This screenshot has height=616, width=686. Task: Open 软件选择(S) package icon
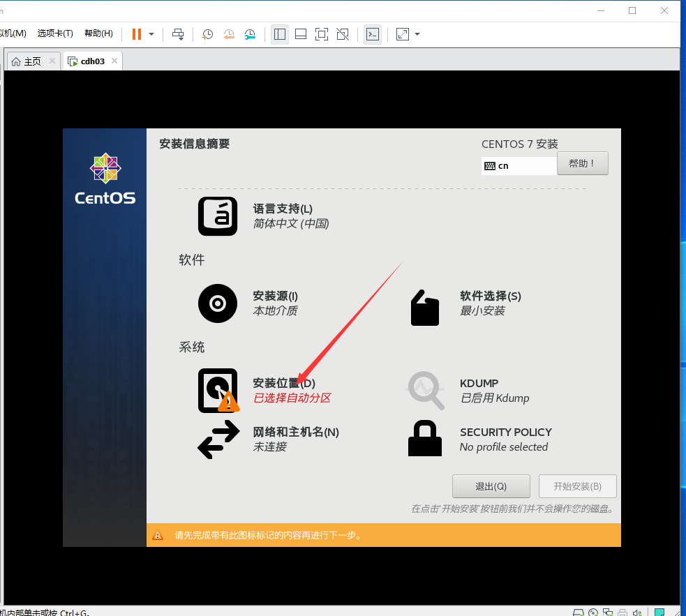[425, 308]
